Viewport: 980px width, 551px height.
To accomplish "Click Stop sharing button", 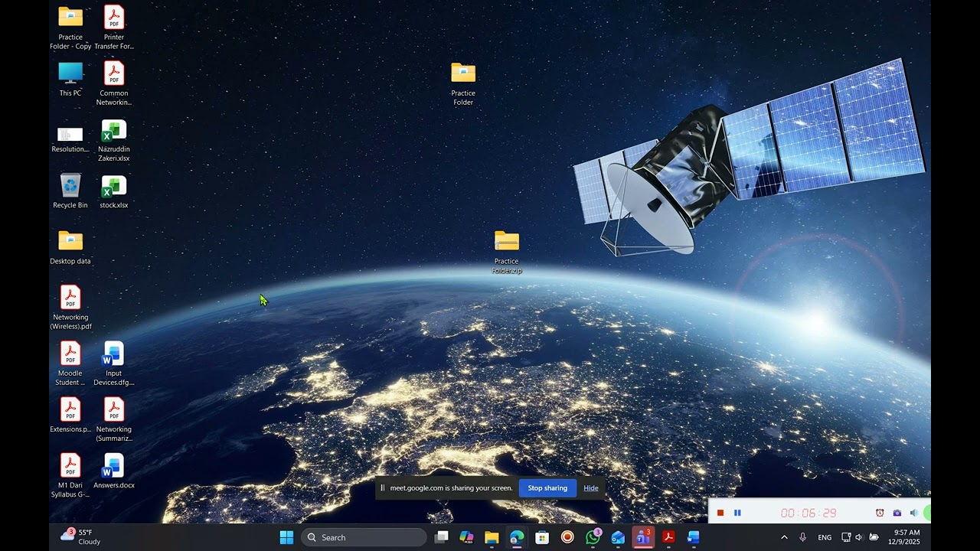I will point(547,488).
